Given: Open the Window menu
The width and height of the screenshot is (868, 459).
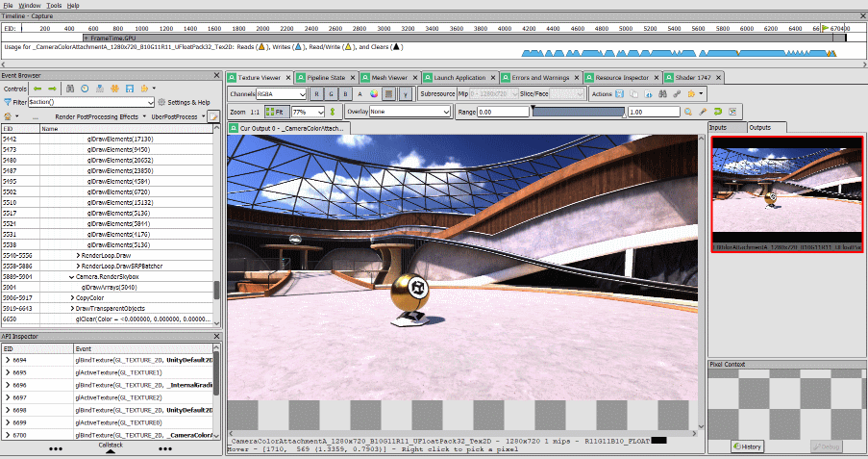Looking at the screenshot, I should point(30,5).
